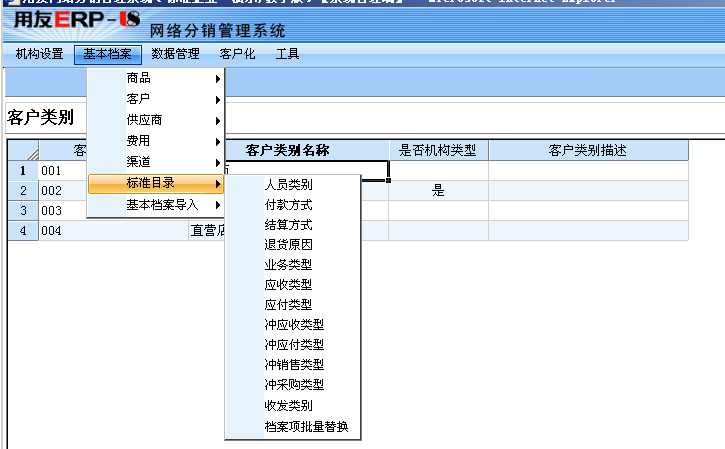Select 人员类别 from the submenu

288,185
